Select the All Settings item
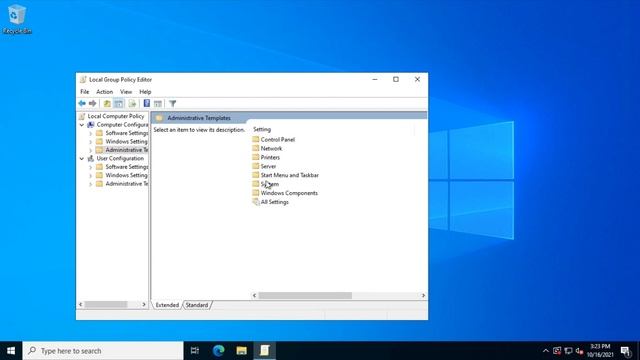This screenshot has height=360, width=640. coord(270,202)
